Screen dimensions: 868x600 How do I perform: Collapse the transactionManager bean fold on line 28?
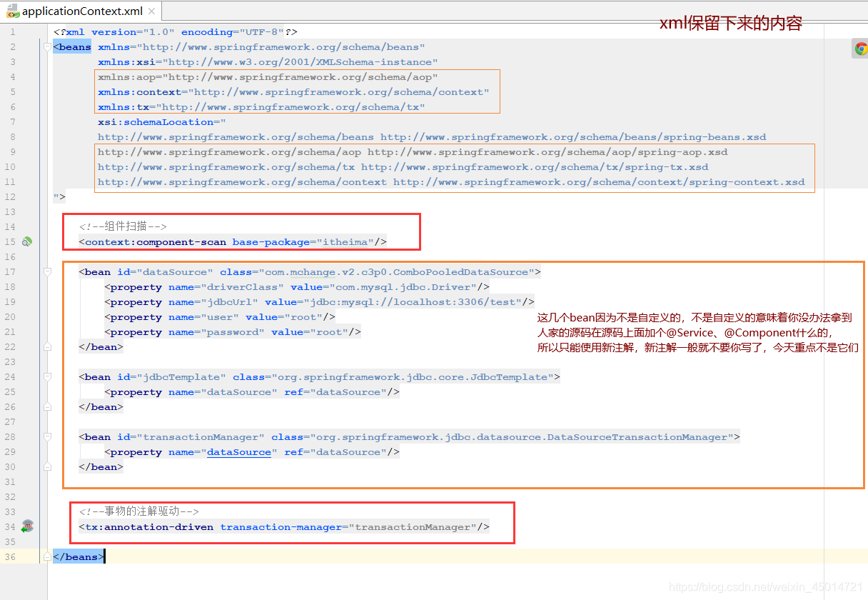[x=47, y=437]
